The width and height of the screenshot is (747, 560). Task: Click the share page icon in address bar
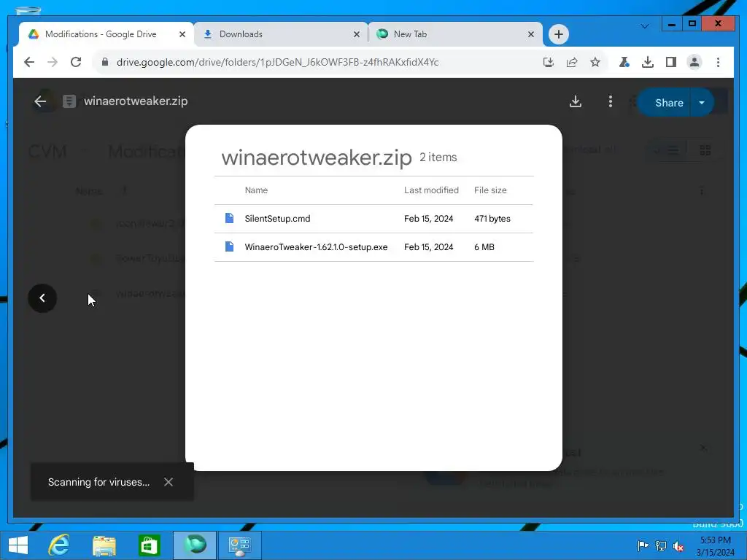(x=572, y=62)
